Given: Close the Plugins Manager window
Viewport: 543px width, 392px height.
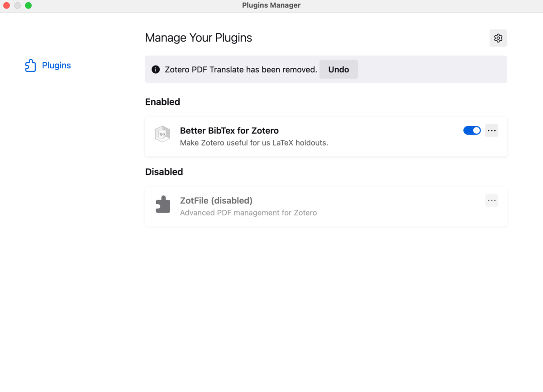Looking at the screenshot, I should pos(7,6).
